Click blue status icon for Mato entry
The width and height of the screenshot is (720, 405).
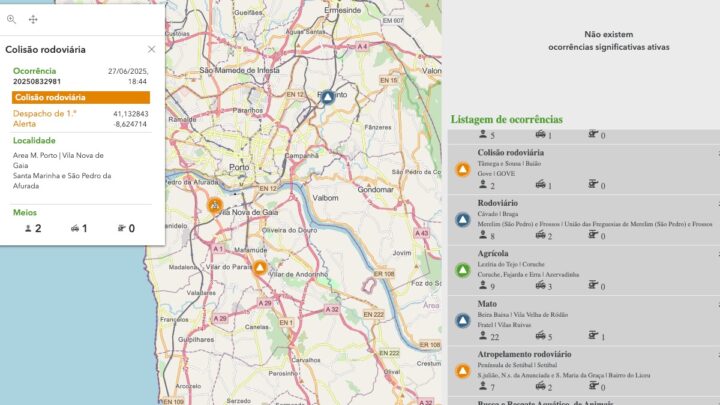click(462, 321)
